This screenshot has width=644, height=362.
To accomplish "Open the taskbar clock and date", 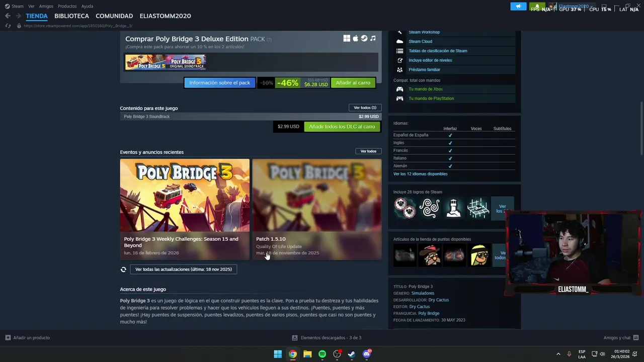I will point(620,354).
